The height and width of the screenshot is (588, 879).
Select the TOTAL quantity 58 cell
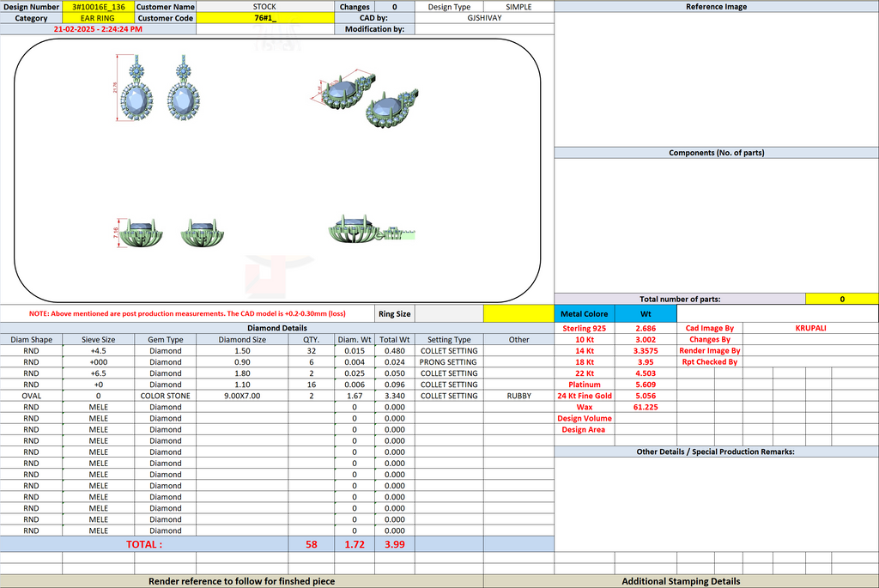tap(311, 543)
